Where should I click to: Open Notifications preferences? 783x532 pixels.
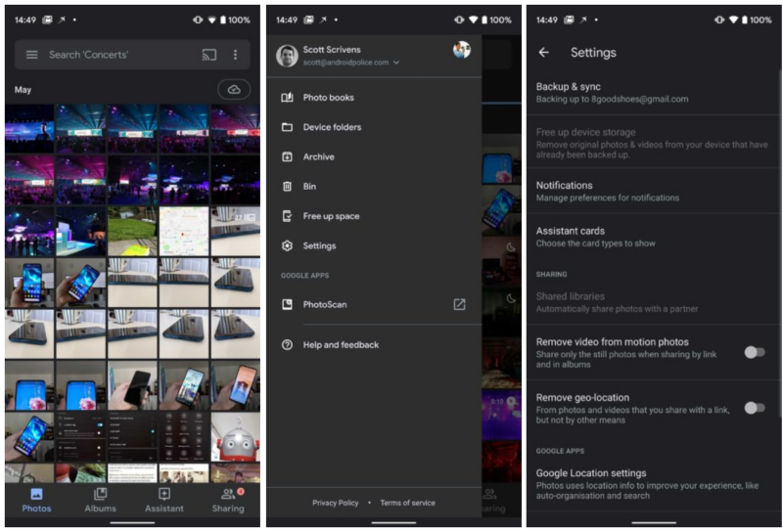point(654,191)
